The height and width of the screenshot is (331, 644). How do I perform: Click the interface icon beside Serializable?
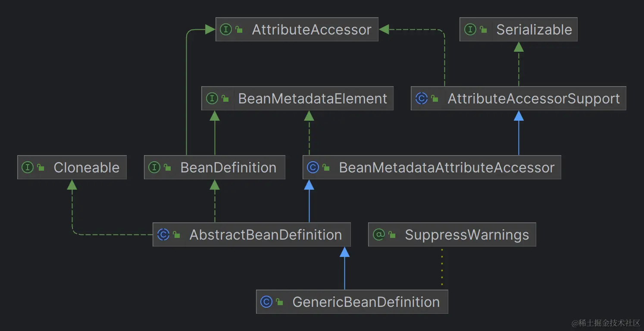(x=470, y=29)
